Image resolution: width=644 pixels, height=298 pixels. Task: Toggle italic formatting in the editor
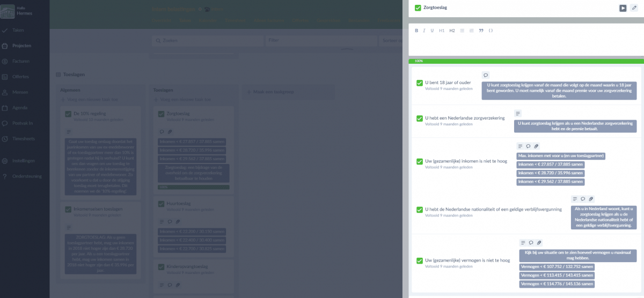(424, 31)
